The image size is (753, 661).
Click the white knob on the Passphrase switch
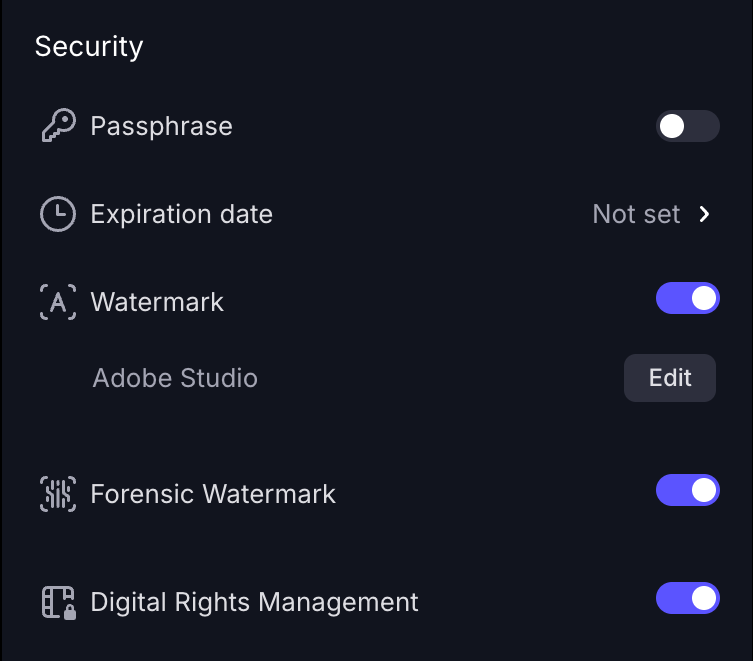coord(672,126)
